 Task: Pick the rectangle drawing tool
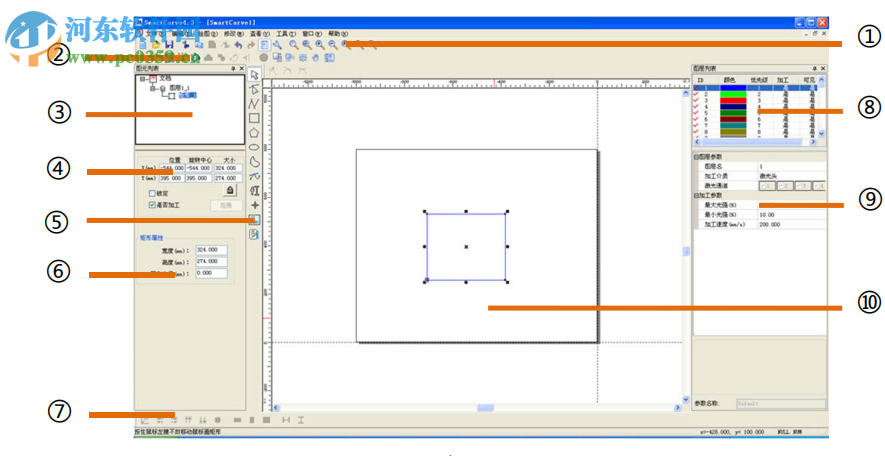point(255,118)
